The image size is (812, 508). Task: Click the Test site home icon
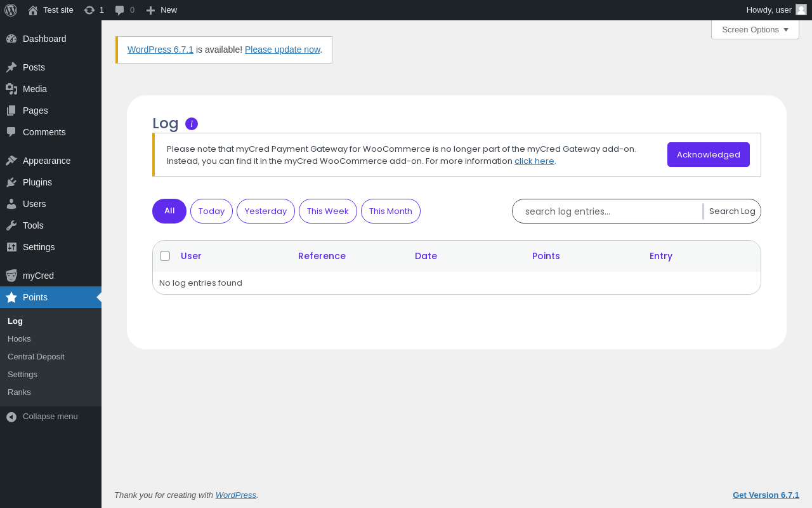pyautogui.click(x=33, y=10)
